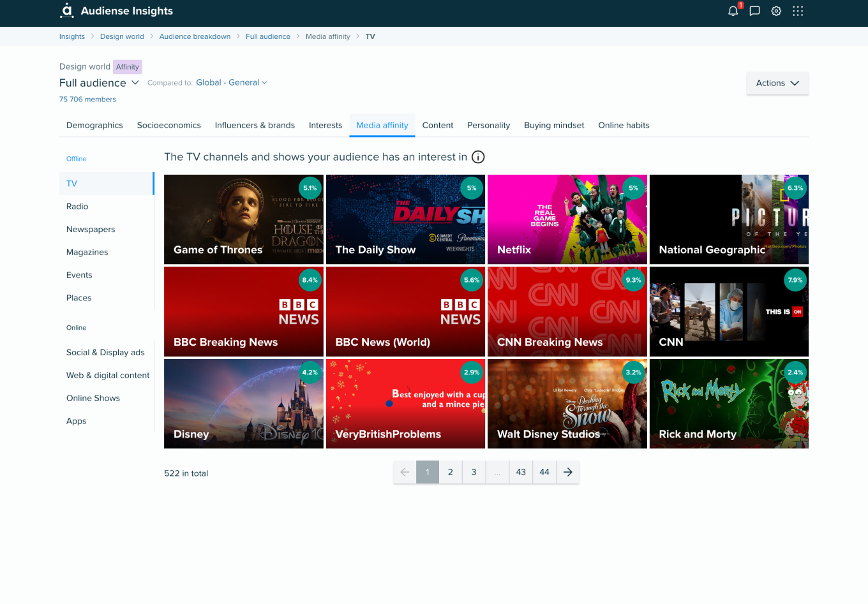This screenshot has width=868, height=604.
Task: Click the 522 in total text
Action: (186, 473)
